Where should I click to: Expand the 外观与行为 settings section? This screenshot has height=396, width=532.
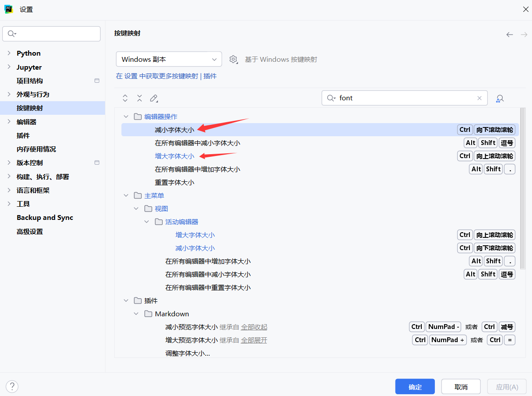[x=9, y=94]
